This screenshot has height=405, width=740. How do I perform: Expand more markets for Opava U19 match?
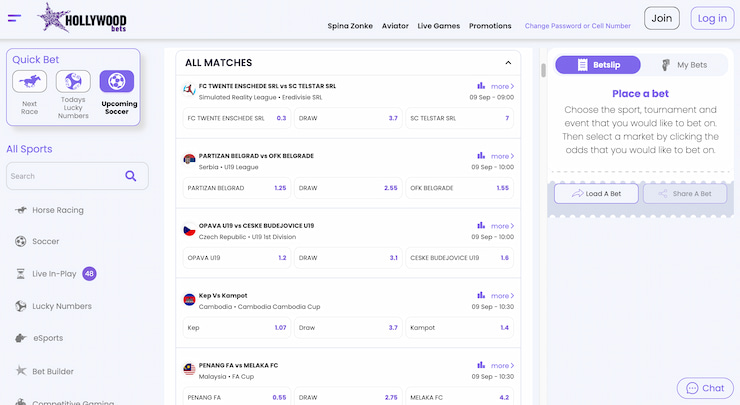pyautogui.click(x=503, y=226)
